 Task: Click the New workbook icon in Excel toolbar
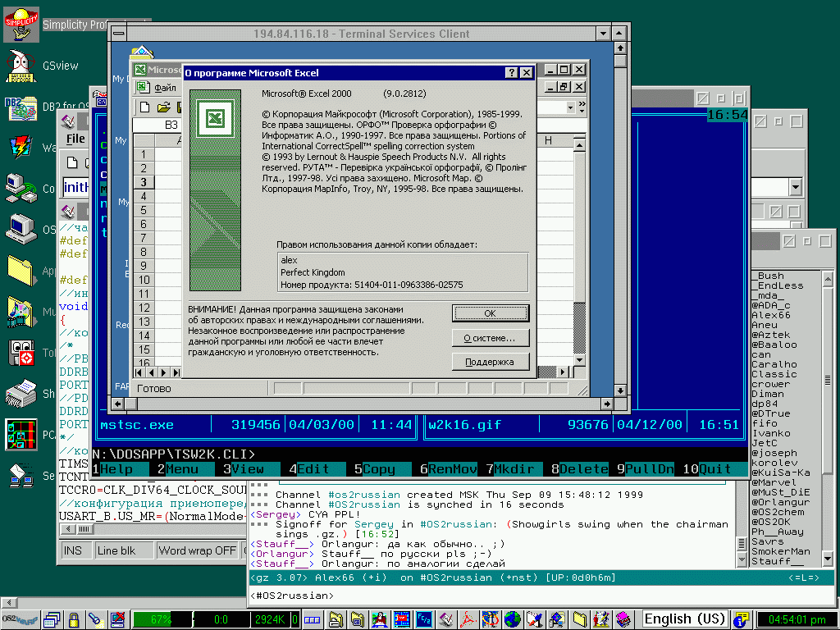(144, 107)
